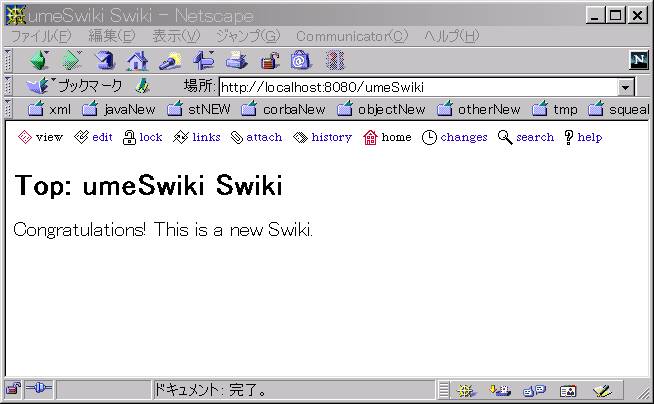Viewport: 654px width, 404px height.
Task: Click the changes clock icon
Action: point(429,137)
